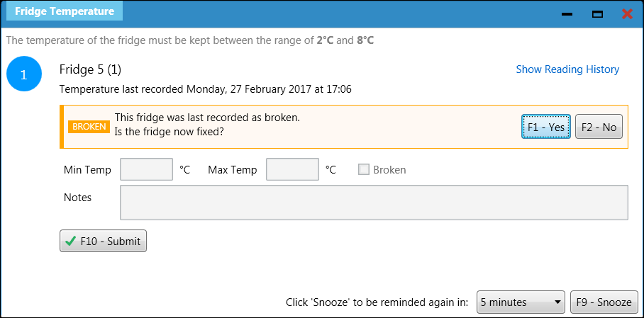Select the Fridge 5 (1) heading

(91, 69)
